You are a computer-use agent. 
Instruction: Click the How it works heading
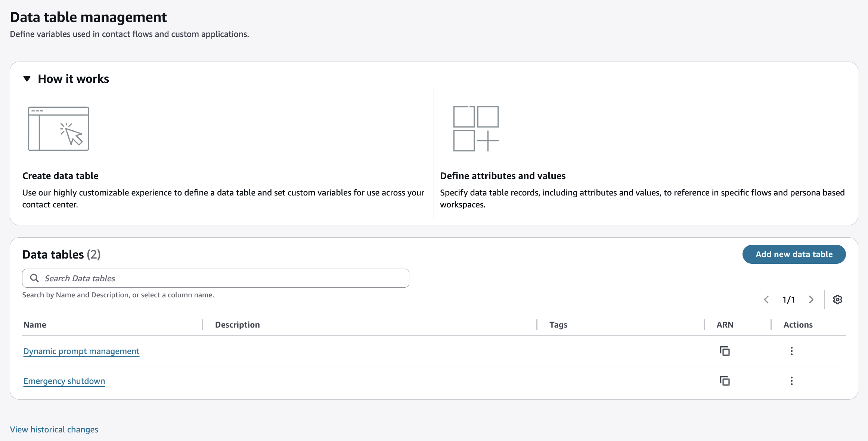tap(74, 79)
